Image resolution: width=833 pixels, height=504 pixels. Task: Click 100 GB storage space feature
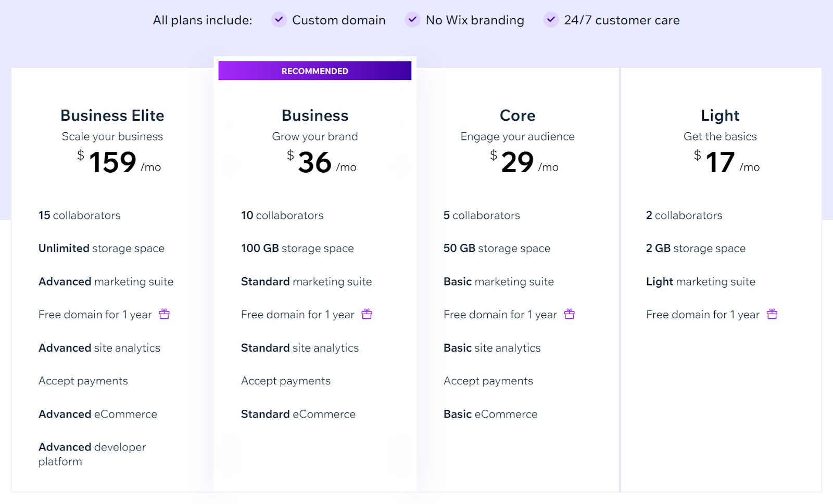(297, 249)
